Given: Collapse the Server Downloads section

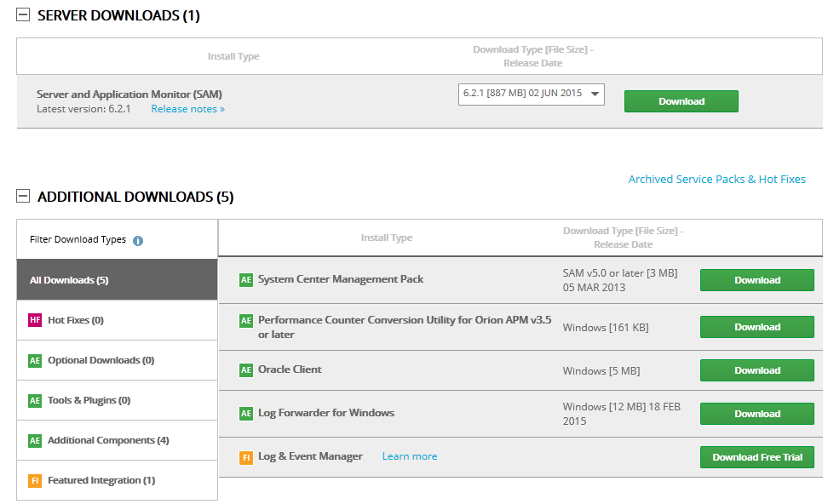Looking at the screenshot, I should tap(23, 14).
